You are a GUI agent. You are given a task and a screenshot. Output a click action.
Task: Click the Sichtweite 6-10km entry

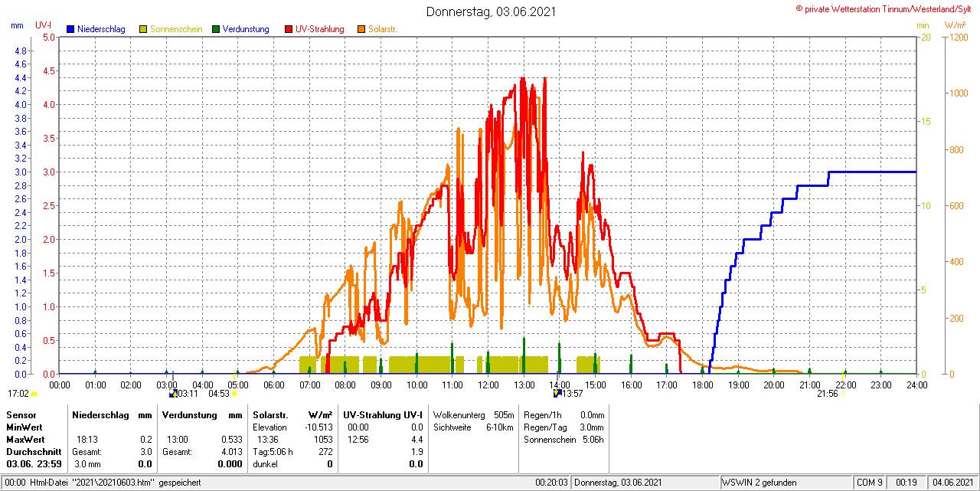473,427
